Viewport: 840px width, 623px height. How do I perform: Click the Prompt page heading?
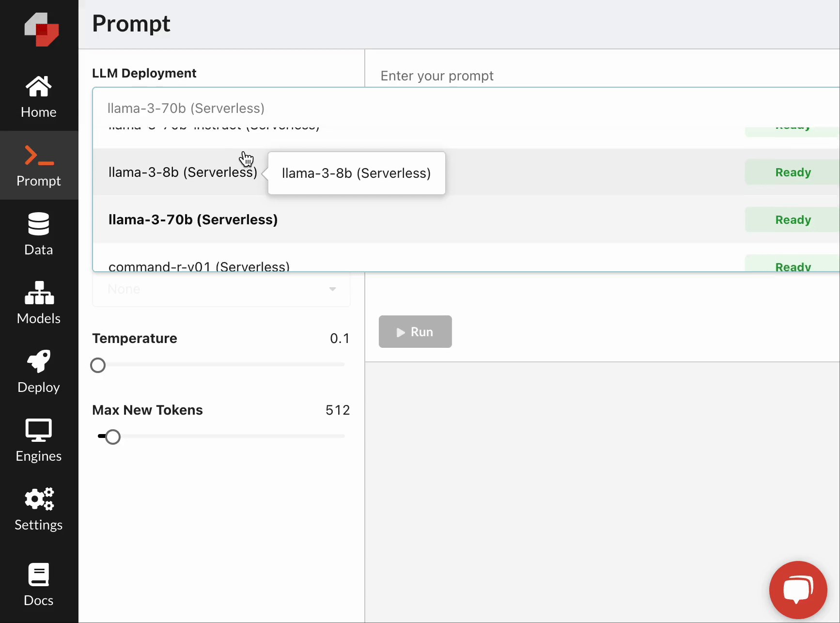click(x=131, y=23)
